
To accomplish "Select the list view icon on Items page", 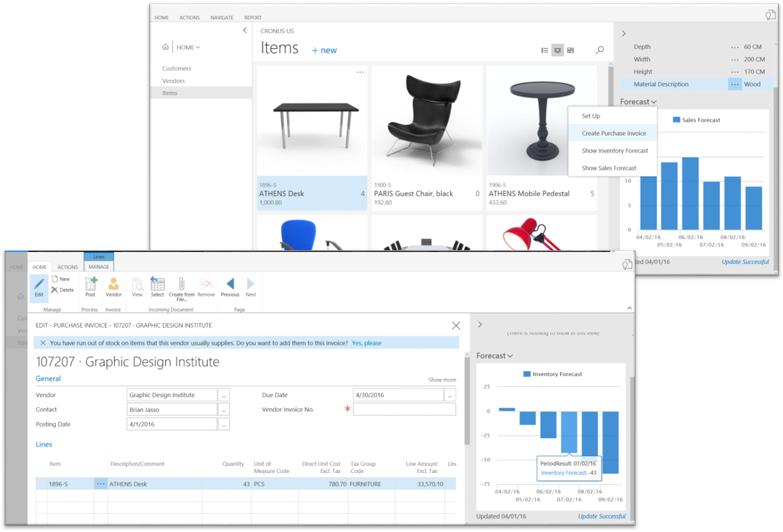I will coord(544,50).
